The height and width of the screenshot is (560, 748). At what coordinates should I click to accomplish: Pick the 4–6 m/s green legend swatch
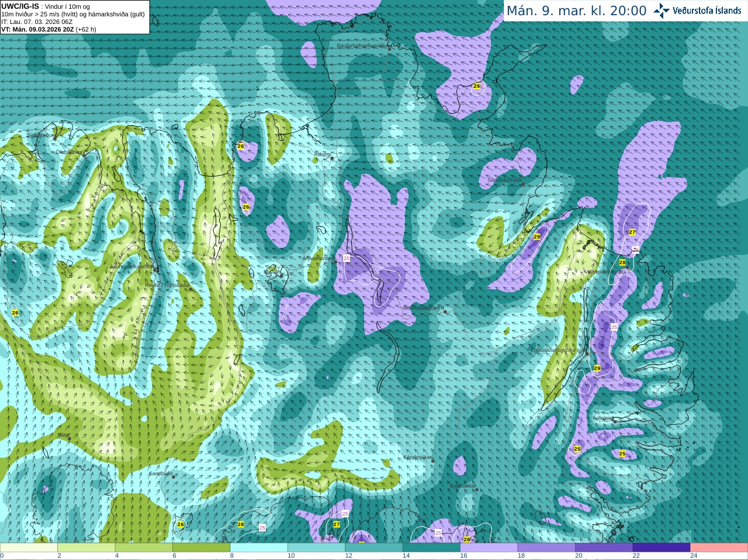point(144,548)
